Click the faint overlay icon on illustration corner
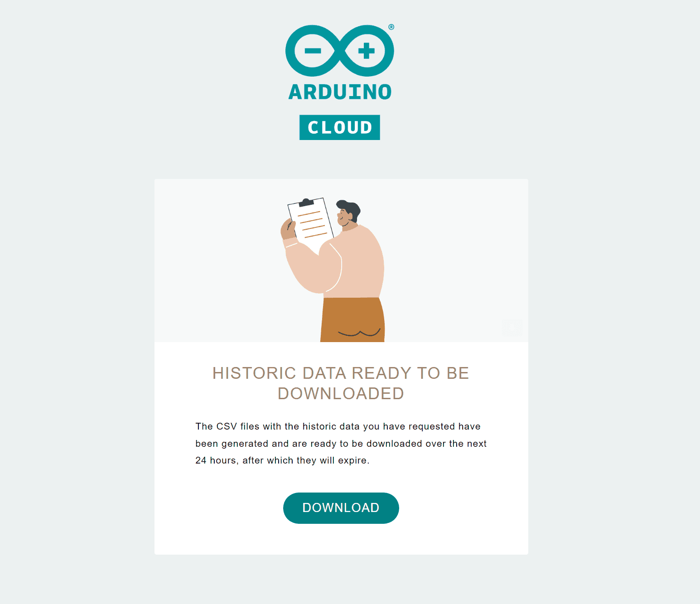The height and width of the screenshot is (604, 700). click(512, 328)
